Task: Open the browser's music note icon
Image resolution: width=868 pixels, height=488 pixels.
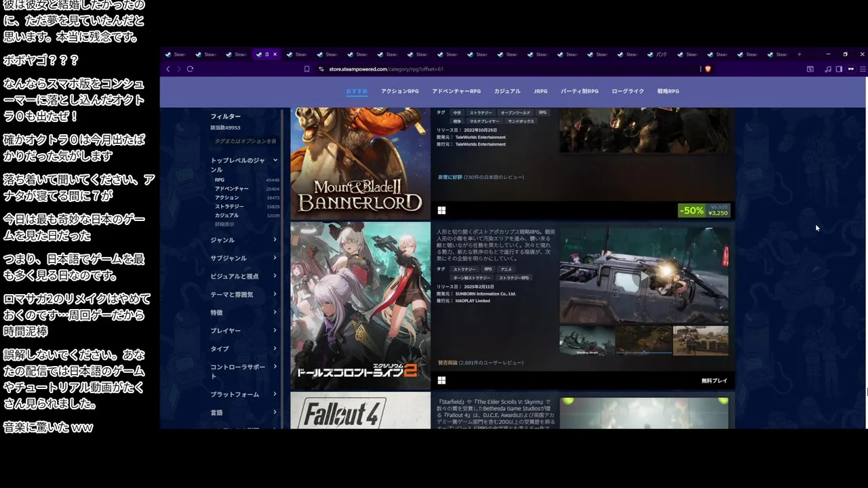Action: 828,69
